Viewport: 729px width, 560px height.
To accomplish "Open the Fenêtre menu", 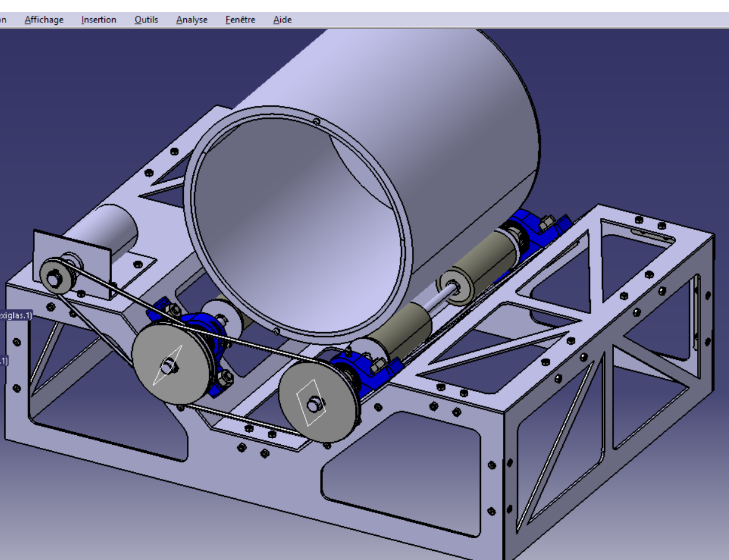I will pyautogui.click(x=240, y=20).
